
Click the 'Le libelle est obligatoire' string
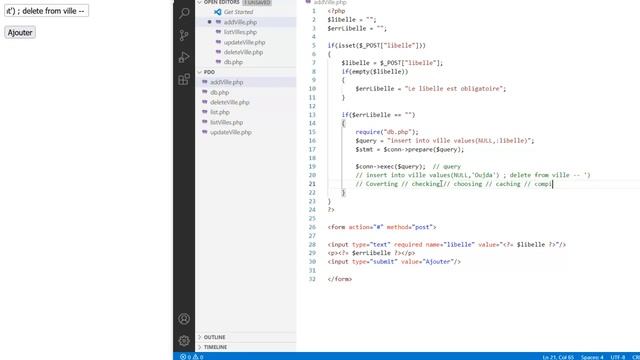tap(454, 89)
